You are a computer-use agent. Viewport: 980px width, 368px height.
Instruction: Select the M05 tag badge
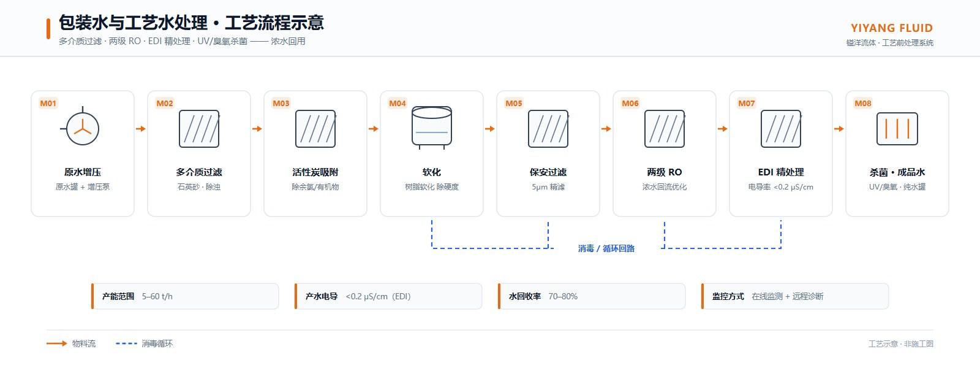(514, 103)
